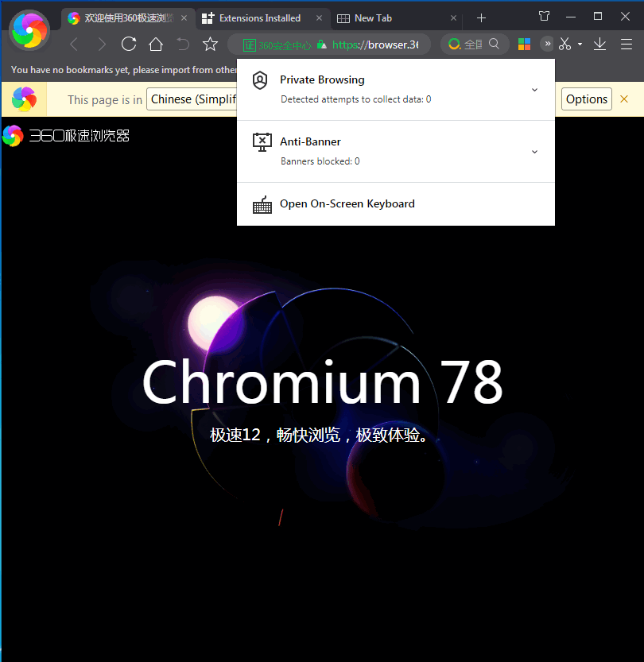Open the downloads icon

click(x=599, y=44)
